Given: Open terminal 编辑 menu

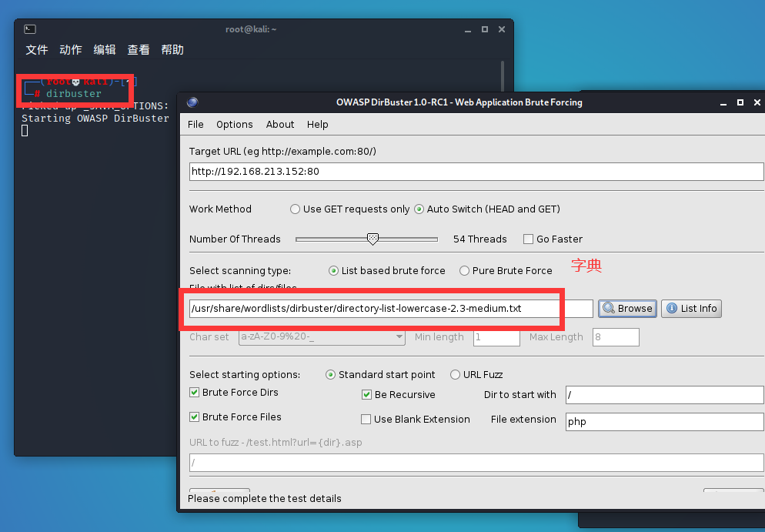Looking at the screenshot, I should (x=105, y=50).
